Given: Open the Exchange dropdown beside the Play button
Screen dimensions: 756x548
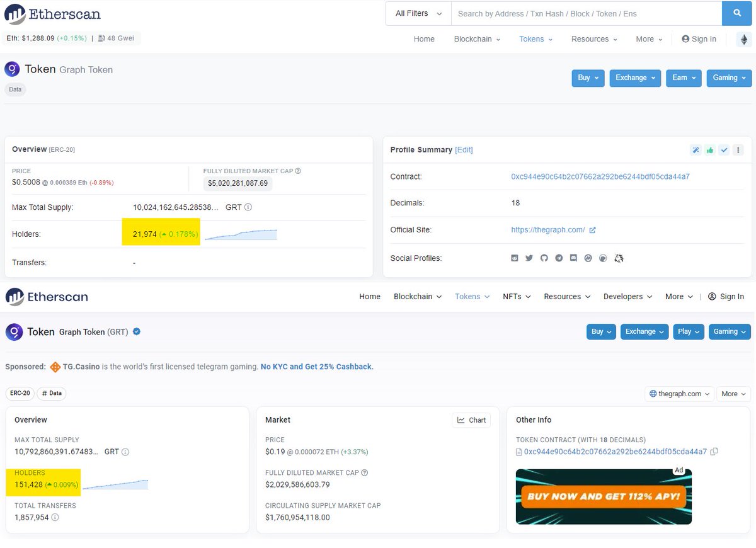Looking at the screenshot, I should coord(644,331).
